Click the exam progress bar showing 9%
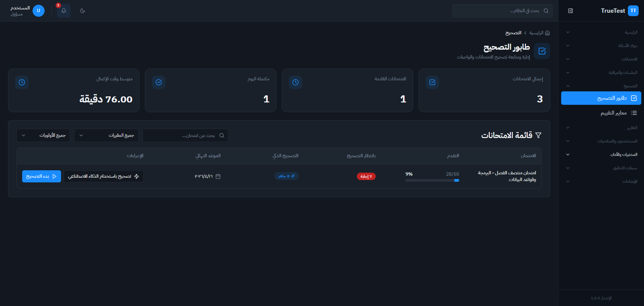Image resolution: width=644 pixels, height=306 pixels. [x=432, y=180]
